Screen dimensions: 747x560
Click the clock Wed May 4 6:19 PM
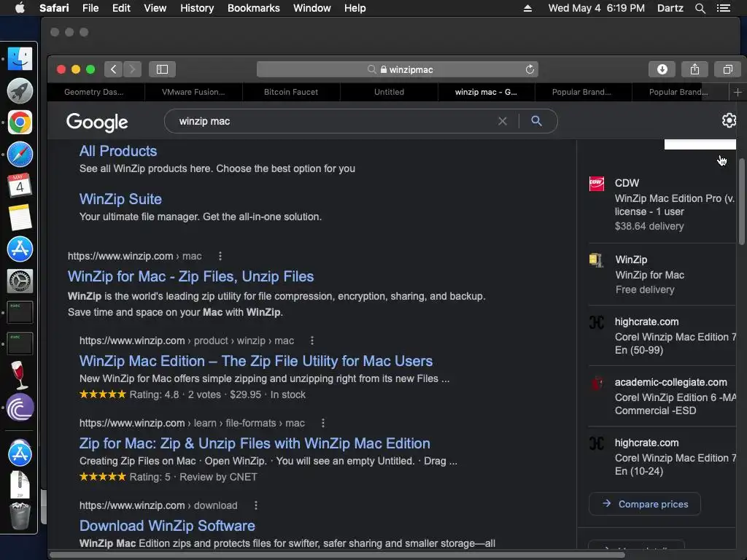pos(596,8)
